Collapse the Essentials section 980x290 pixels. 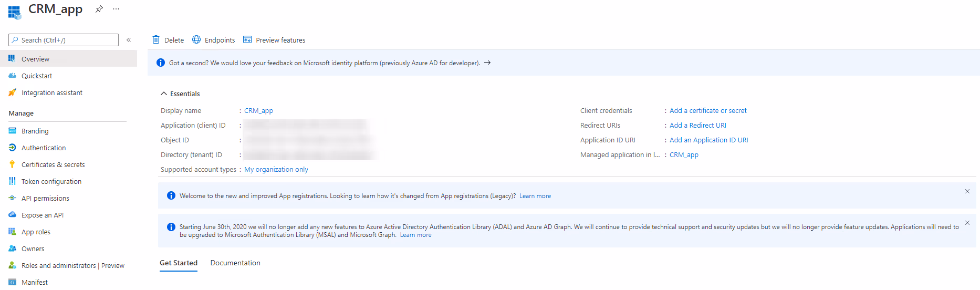[164, 94]
